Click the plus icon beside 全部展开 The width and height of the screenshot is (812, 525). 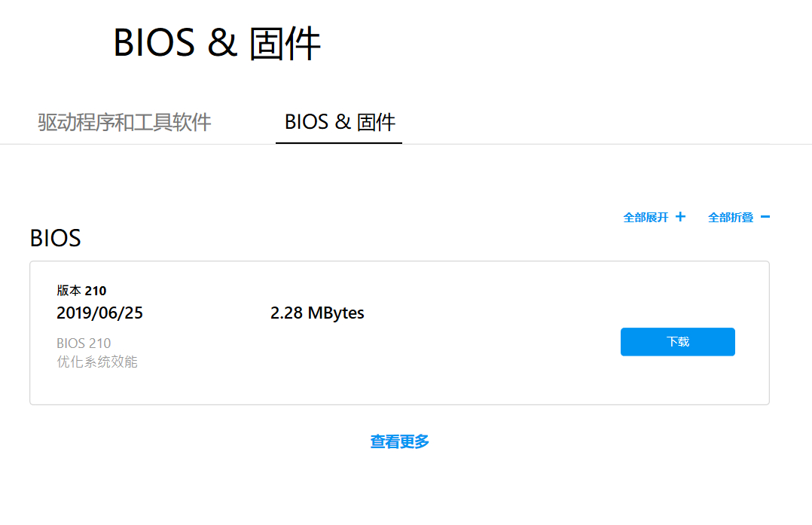click(680, 217)
